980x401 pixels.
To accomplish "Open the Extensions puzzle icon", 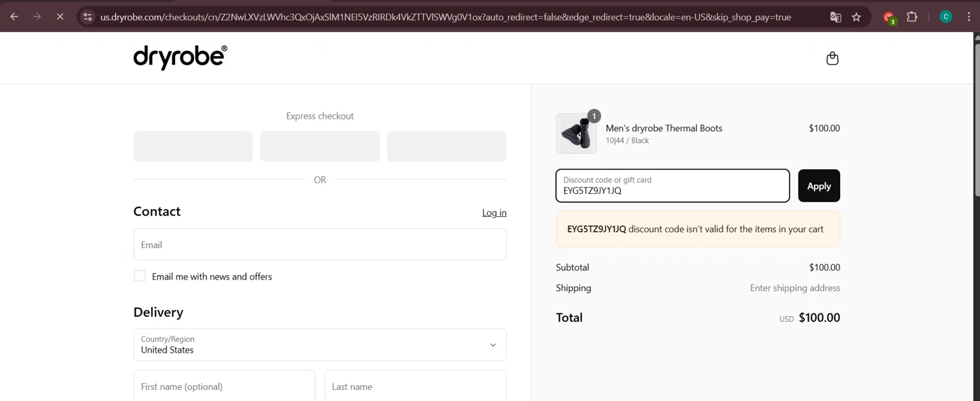I will point(912,17).
